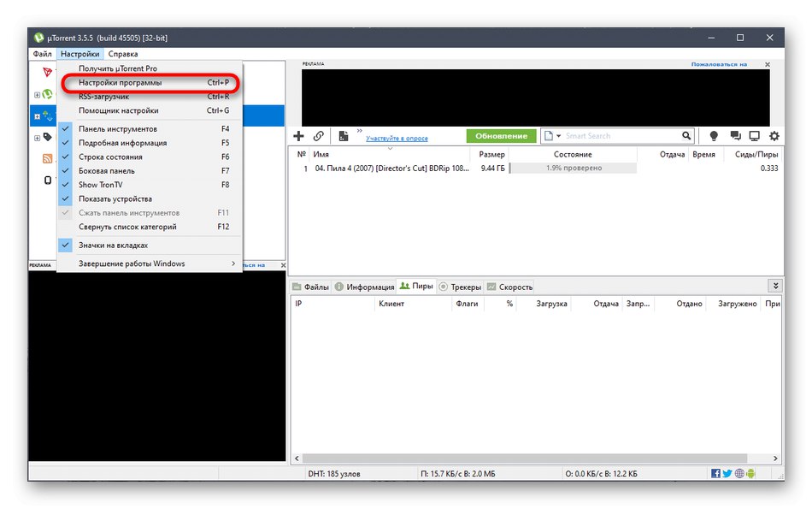Click the labels tag icon in sidebar
Screen dimensions: 812x509
pyautogui.click(x=48, y=137)
